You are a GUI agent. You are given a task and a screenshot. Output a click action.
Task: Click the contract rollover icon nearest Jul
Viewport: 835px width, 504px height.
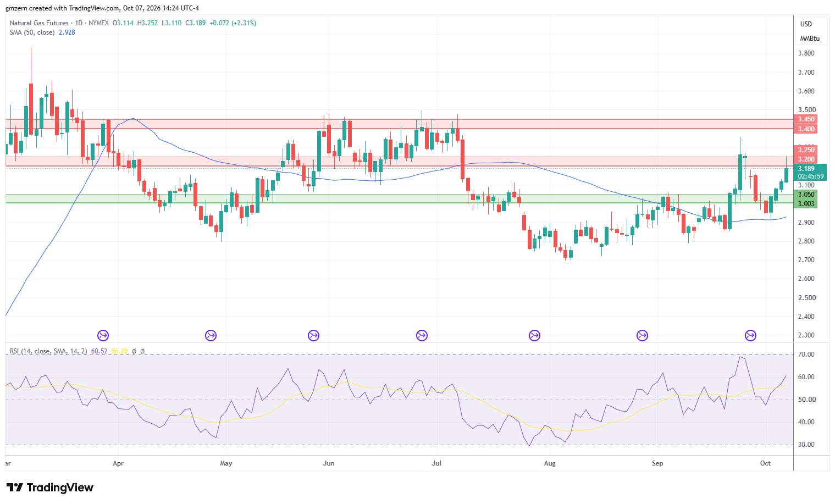(x=422, y=335)
